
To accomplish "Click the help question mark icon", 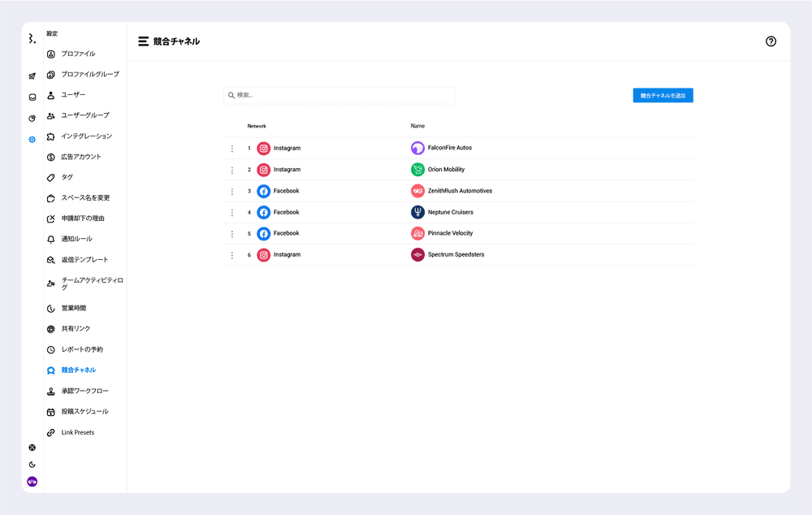I will (771, 41).
